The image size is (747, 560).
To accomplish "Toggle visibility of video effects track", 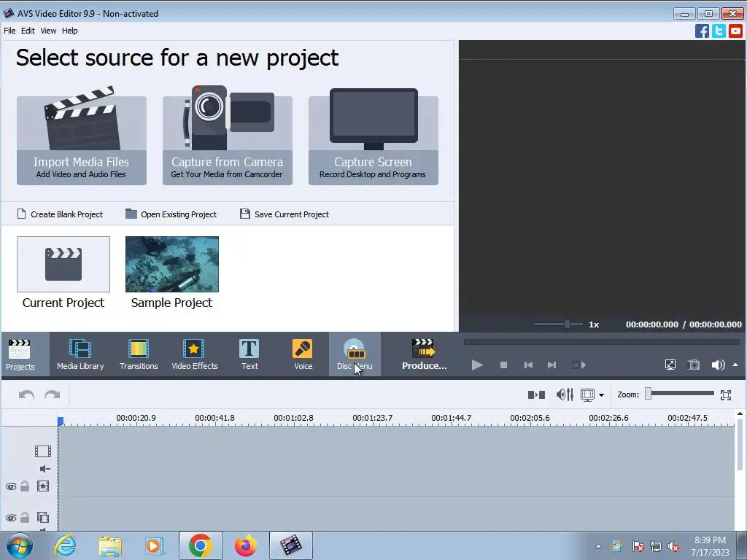I will (11, 486).
